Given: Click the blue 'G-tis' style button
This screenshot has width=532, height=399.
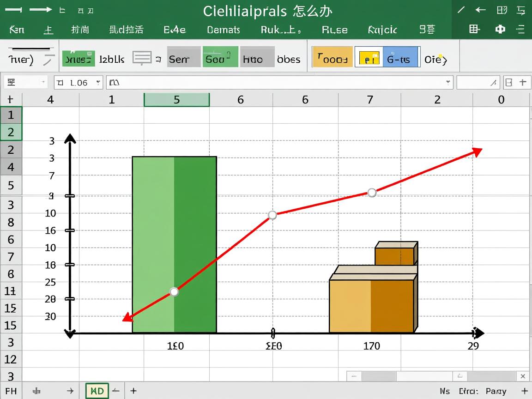Looking at the screenshot, I should (x=401, y=57).
